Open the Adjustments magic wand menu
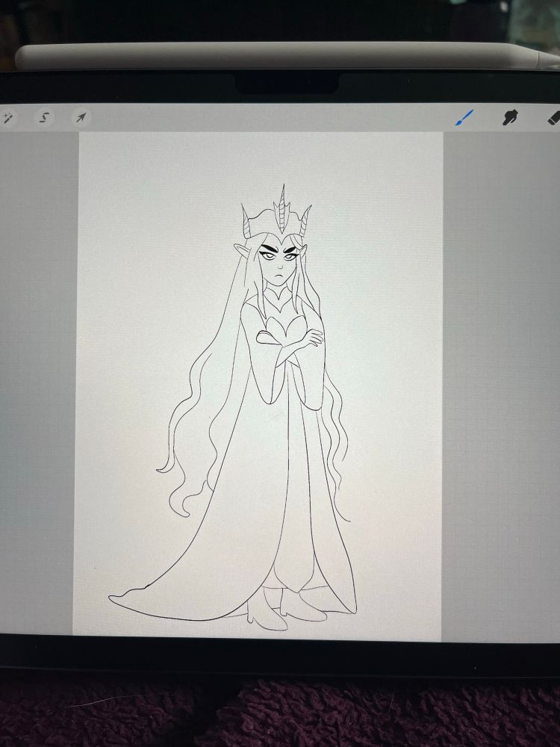 point(7,117)
